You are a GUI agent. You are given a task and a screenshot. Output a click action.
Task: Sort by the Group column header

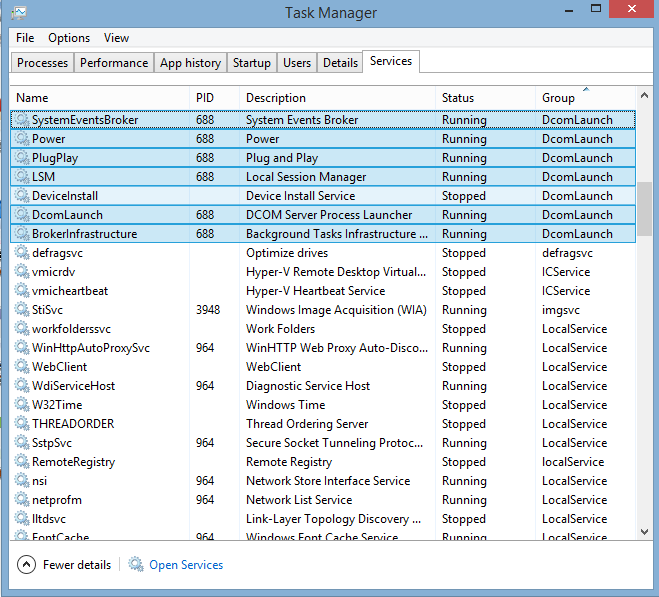coord(585,98)
